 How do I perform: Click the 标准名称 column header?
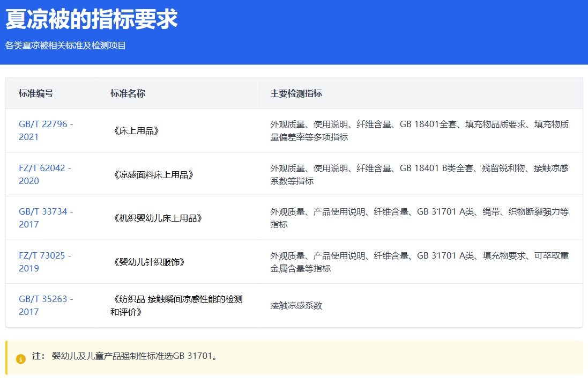click(x=128, y=93)
